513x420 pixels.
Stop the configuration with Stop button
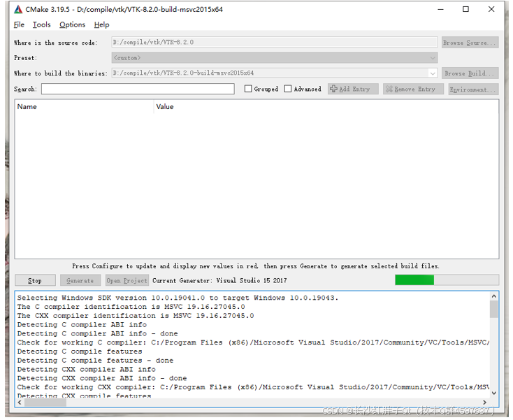point(35,281)
